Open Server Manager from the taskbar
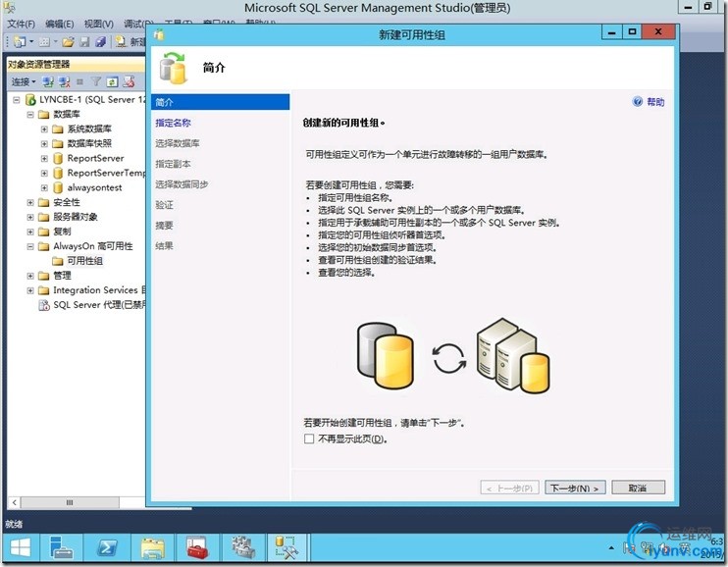 (62, 548)
